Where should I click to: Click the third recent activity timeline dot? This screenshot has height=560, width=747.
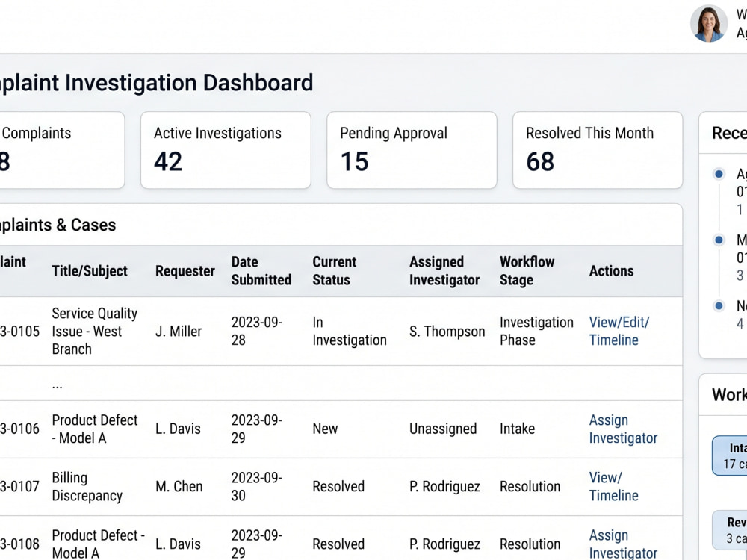(719, 305)
